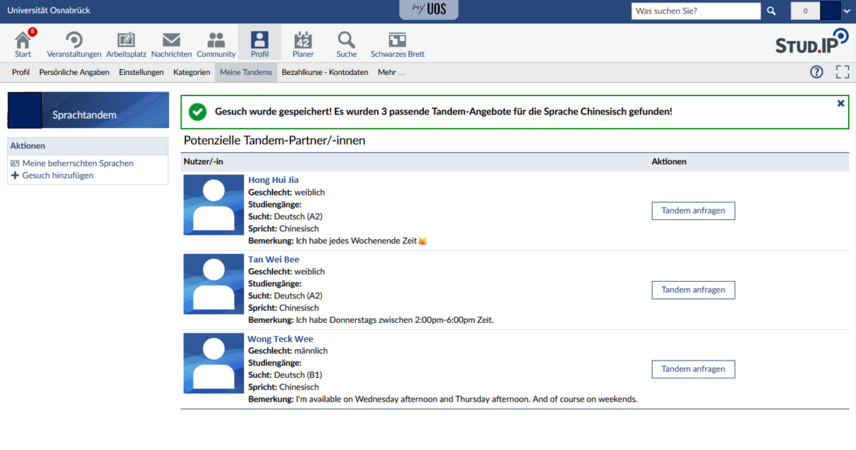Open the Start home icon
This screenshot has height=450, width=856.
[23, 42]
